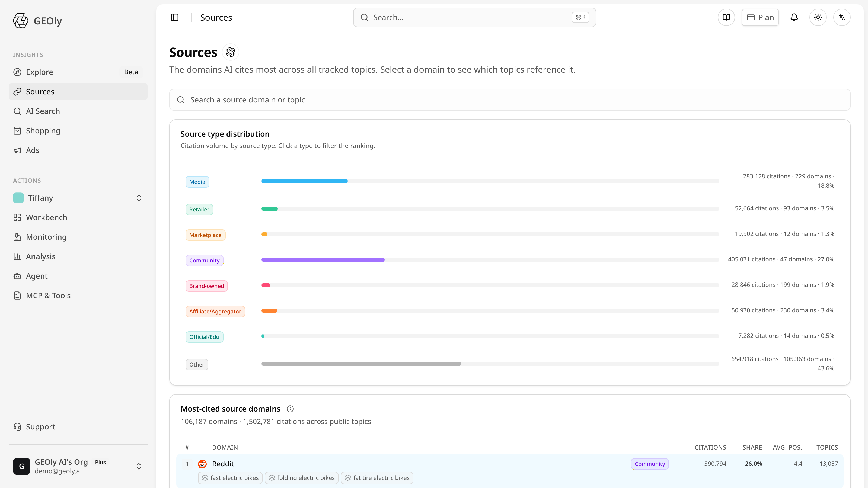
Task: Click the Workbench grid icon
Action: pos(17,217)
